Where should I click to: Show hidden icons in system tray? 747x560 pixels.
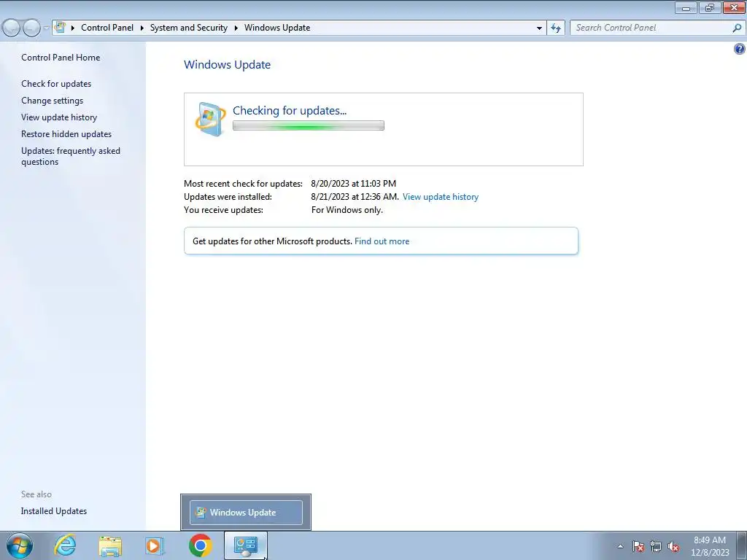click(x=620, y=546)
